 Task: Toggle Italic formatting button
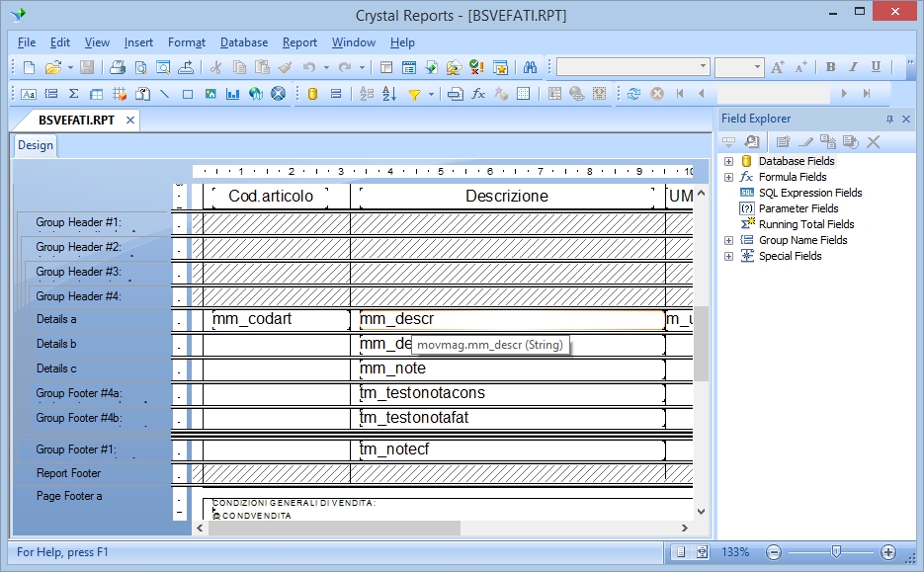point(853,67)
